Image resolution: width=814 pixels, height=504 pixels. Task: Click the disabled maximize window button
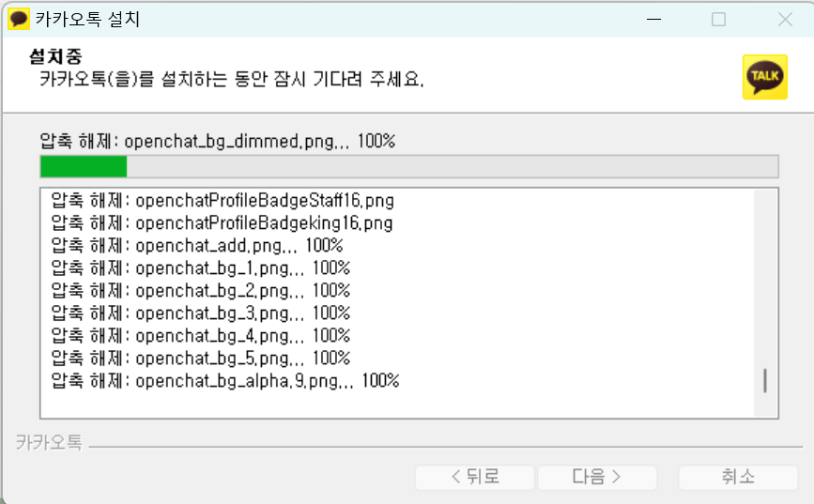pyautogui.click(x=718, y=20)
